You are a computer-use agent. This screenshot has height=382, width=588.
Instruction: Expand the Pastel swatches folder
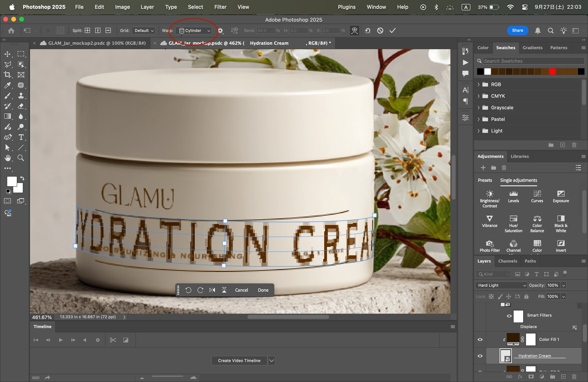pyautogui.click(x=479, y=119)
